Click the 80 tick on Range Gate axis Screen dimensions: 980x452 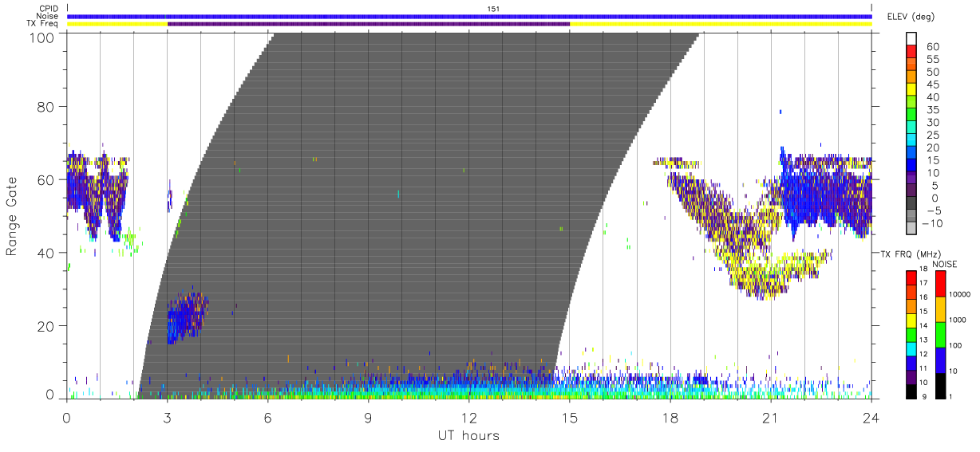[x=47, y=106]
